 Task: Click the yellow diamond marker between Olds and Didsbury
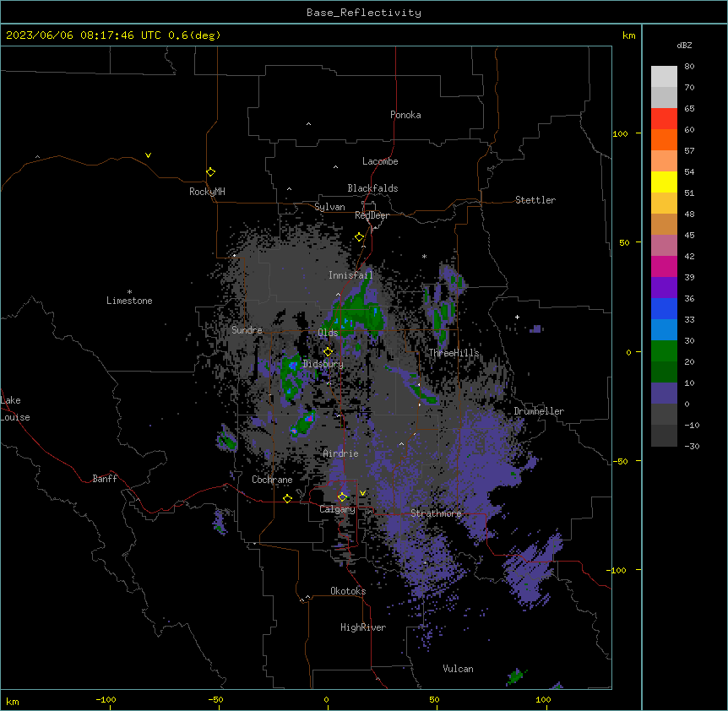[328, 351]
